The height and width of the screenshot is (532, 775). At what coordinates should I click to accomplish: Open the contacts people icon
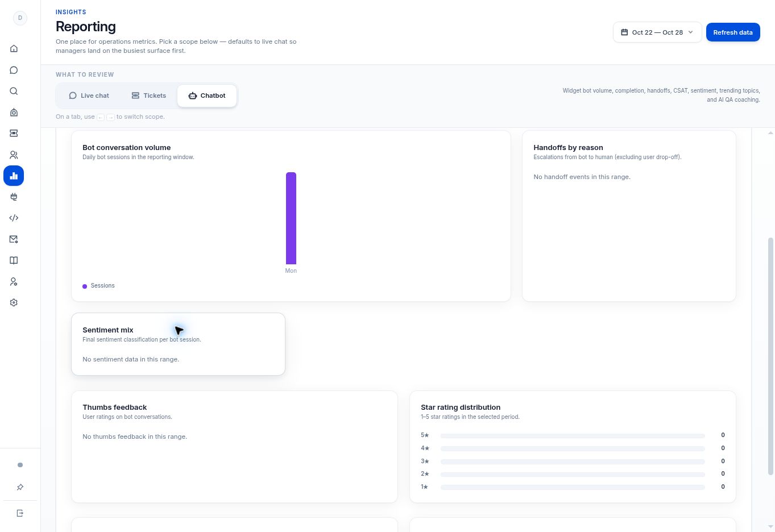(14, 155)
